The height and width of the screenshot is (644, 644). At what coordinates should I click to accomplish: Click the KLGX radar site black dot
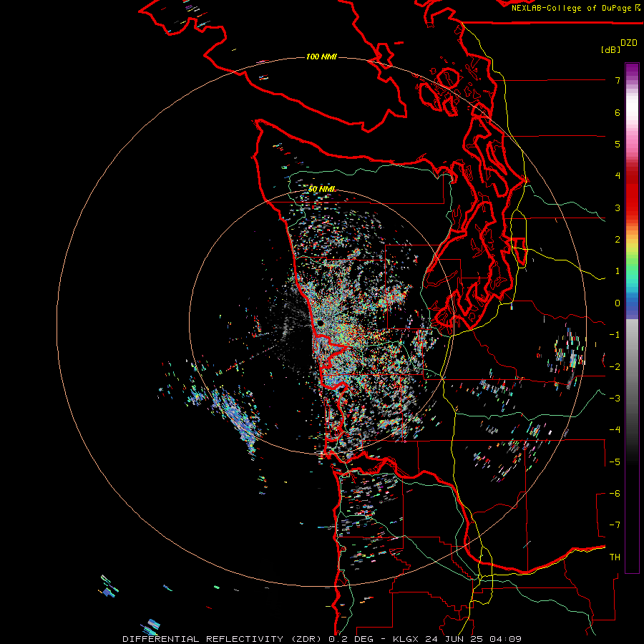320,323
